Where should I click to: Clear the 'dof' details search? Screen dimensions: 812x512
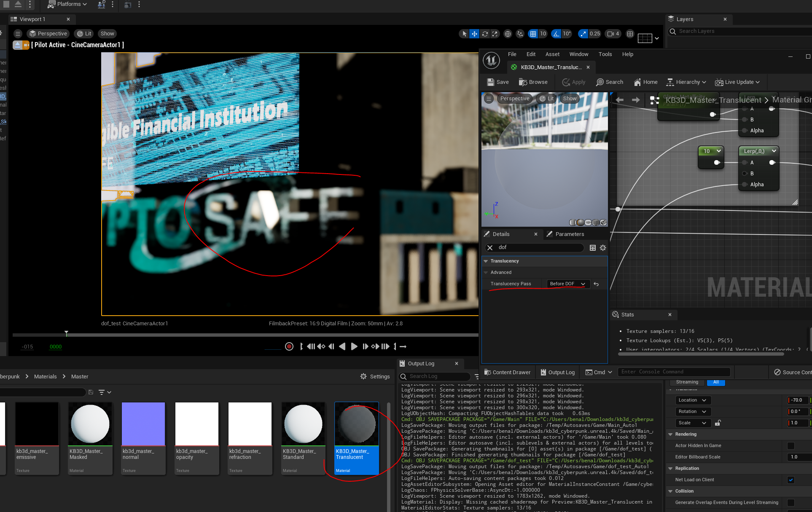[490, 248]
